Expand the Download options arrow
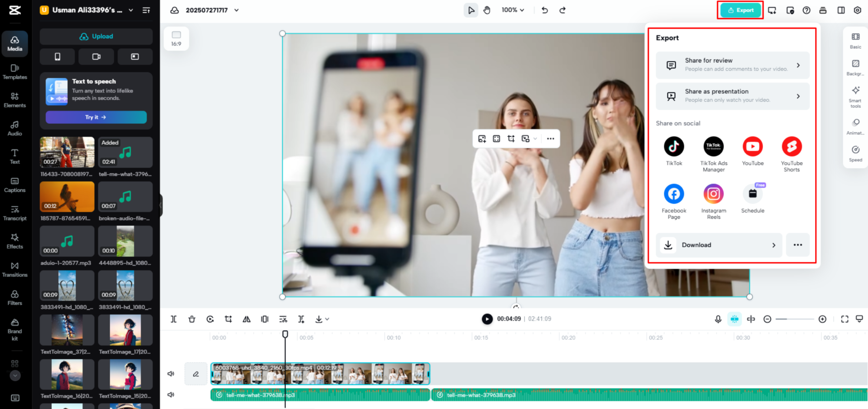 [773, 245]
